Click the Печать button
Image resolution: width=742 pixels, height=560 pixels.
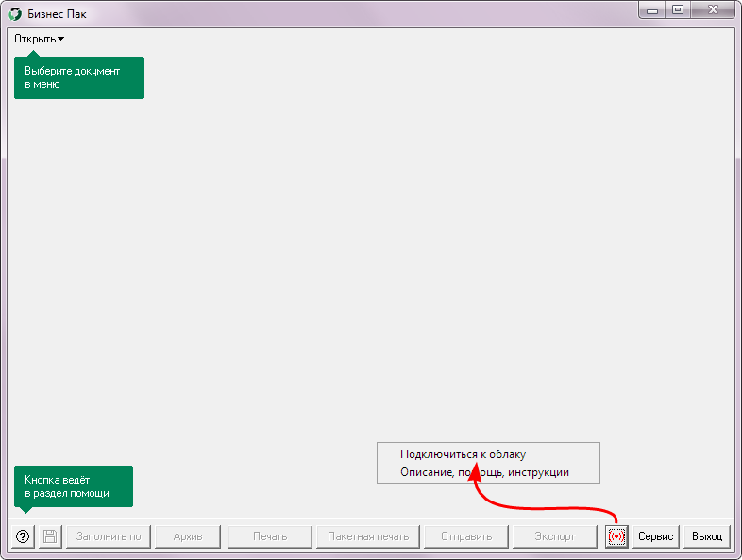tap(270, 536)
